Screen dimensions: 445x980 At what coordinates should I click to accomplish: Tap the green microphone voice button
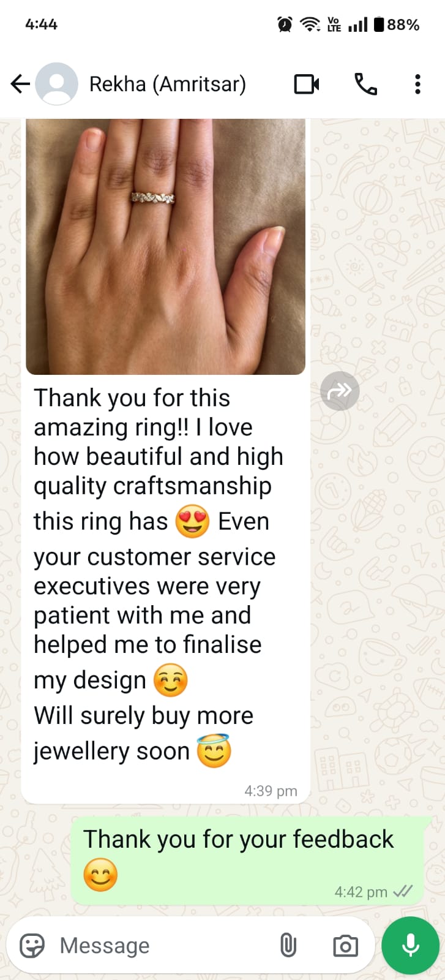[411, 945]
